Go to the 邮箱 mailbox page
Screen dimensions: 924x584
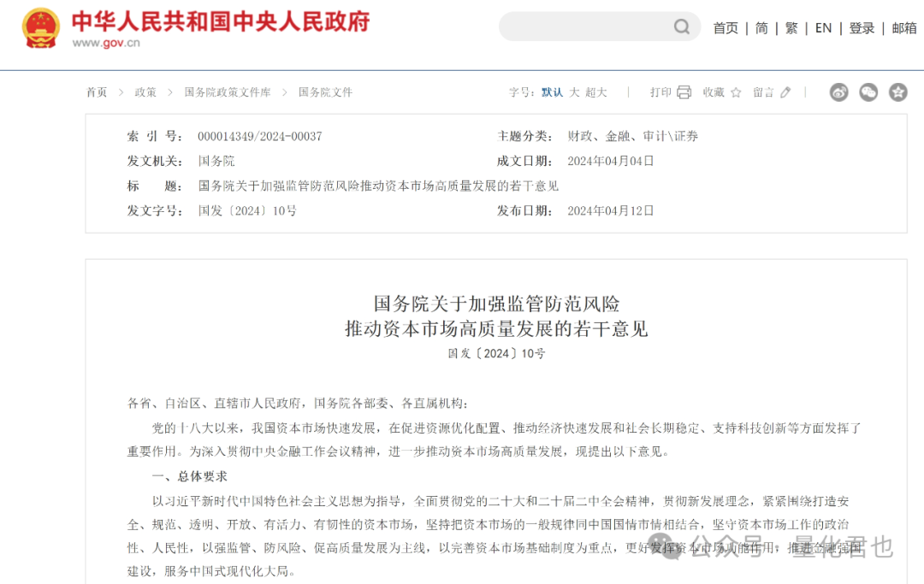[x=903, y=27]
